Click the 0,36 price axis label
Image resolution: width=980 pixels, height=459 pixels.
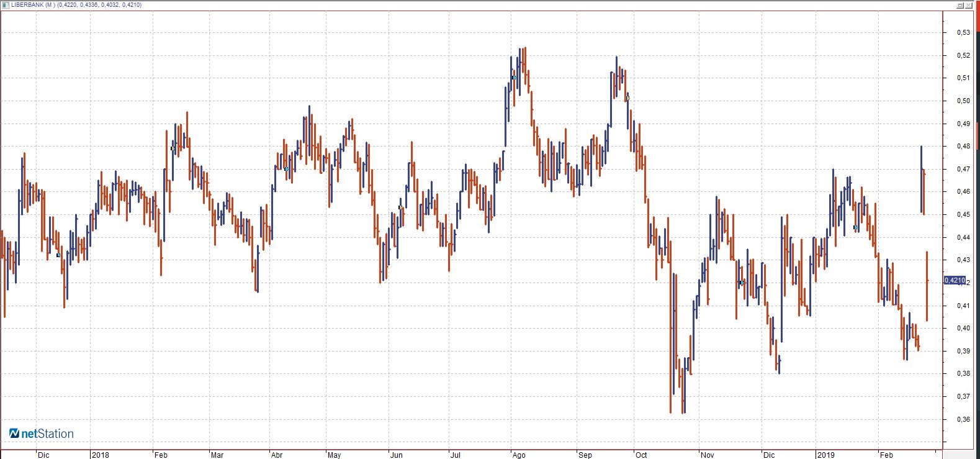click(963, 419)
